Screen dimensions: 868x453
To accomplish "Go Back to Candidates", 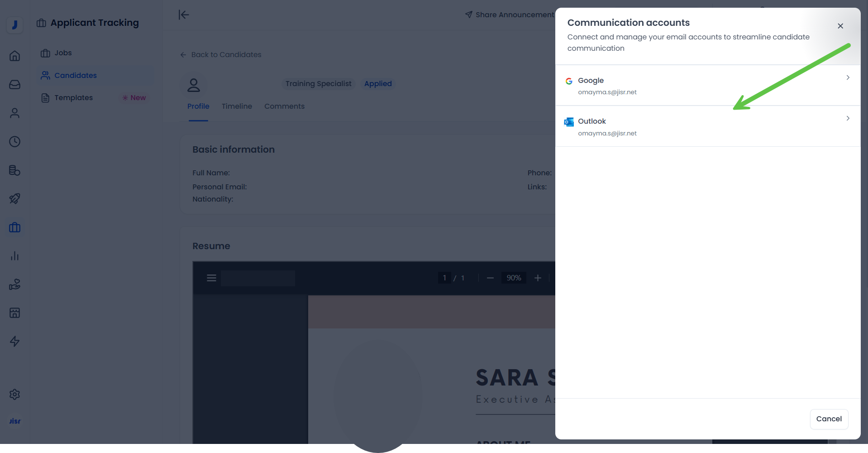I will [x=221, y=55].
